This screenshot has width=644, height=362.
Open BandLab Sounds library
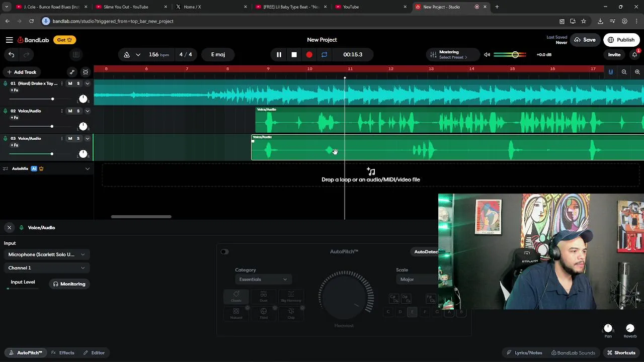tap(573, 353)
